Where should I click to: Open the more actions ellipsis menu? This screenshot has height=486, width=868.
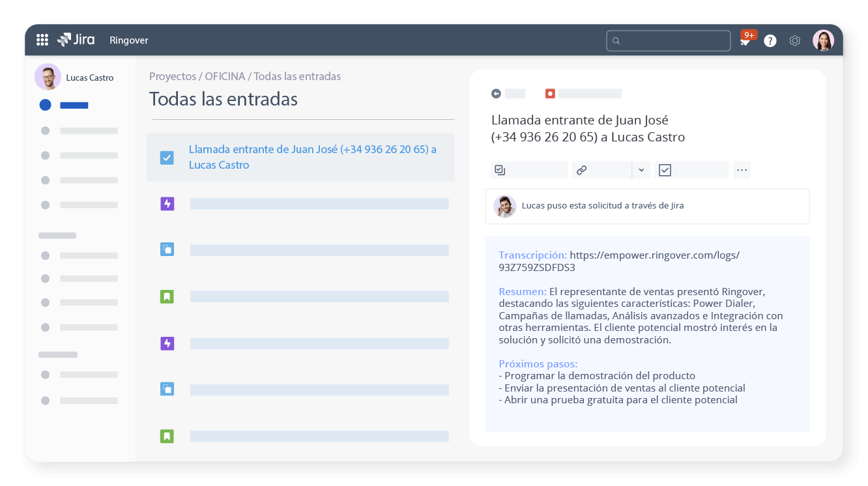point(742,169)
